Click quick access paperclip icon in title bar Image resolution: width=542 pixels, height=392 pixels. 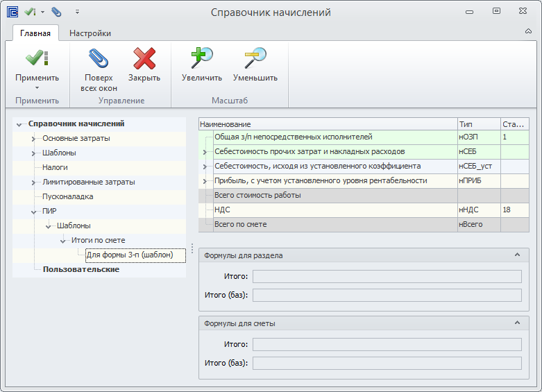click(x=56, y=12)
